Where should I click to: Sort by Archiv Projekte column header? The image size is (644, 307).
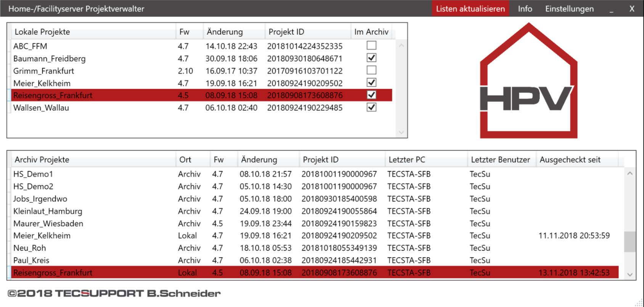tap(93, 160)
